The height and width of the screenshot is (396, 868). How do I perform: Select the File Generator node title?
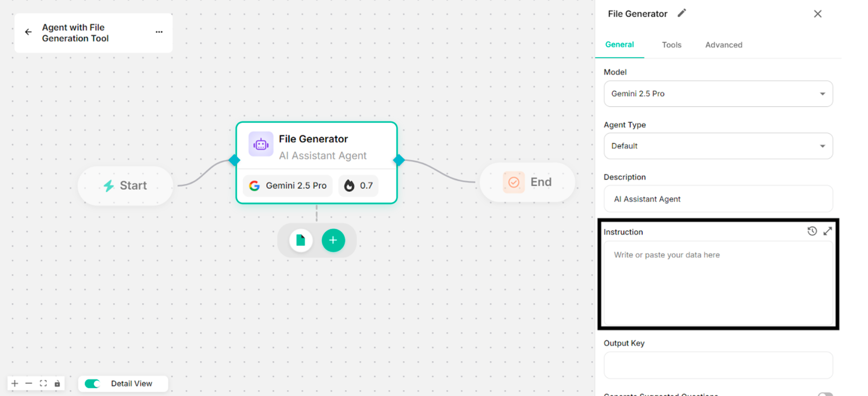313,139
